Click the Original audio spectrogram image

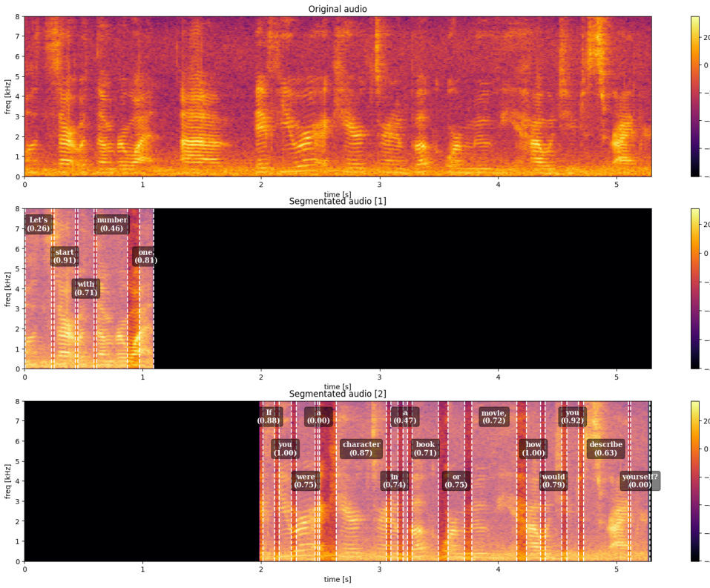(x=338, y=96)
